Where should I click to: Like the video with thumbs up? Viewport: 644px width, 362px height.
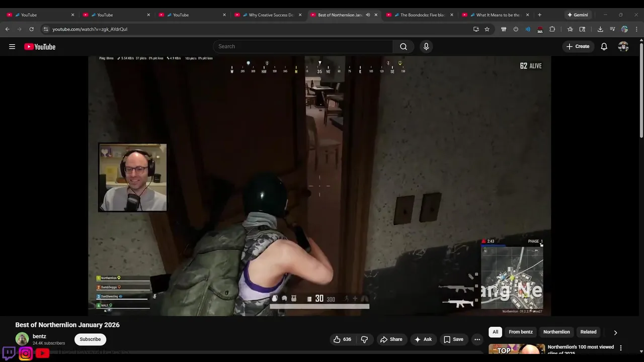[342, 339]
